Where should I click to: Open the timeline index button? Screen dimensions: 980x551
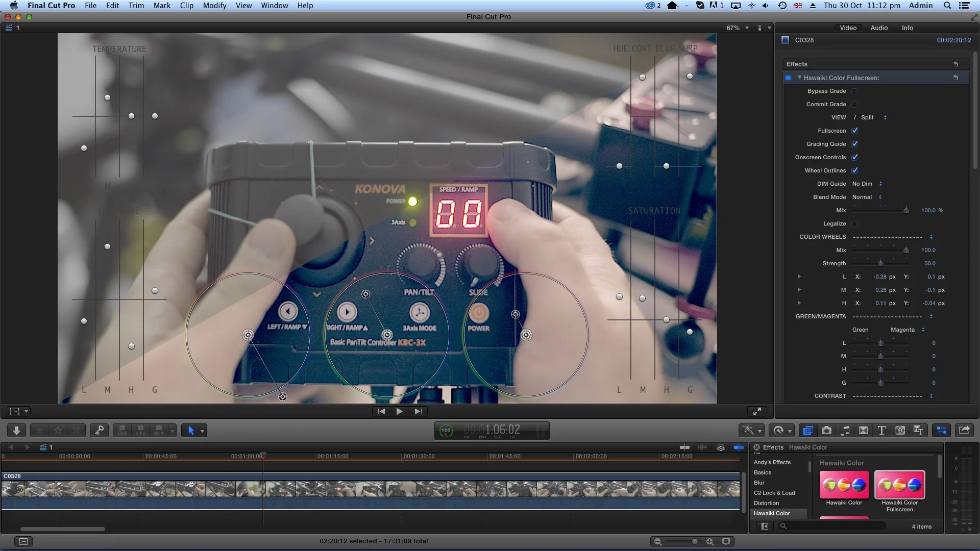click(x=23, y=541)
